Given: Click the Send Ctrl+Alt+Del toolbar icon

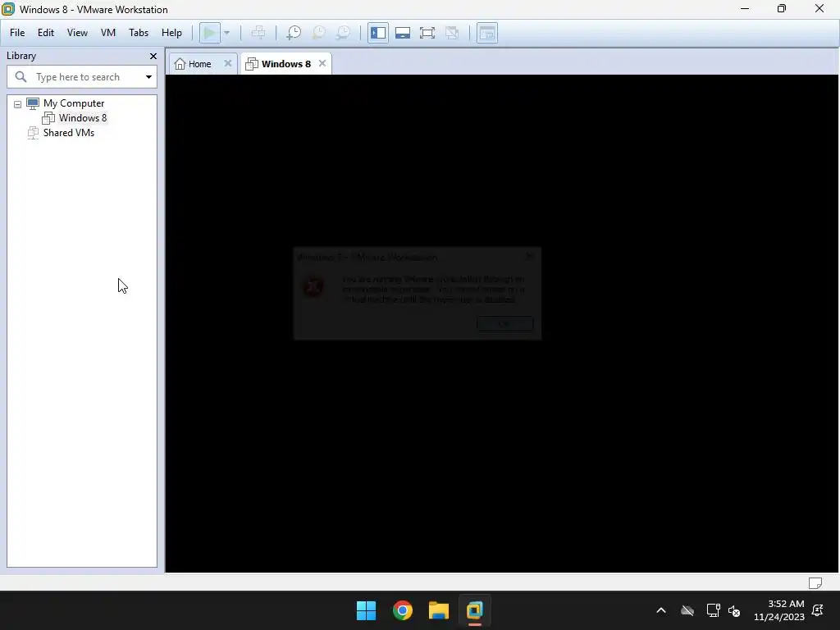Looking at the screenshot, I should (258, 33).
